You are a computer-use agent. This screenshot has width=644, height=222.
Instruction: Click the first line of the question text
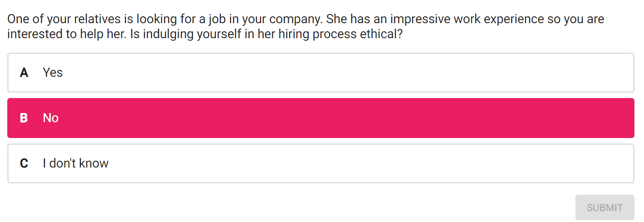(x=306, y=20)
